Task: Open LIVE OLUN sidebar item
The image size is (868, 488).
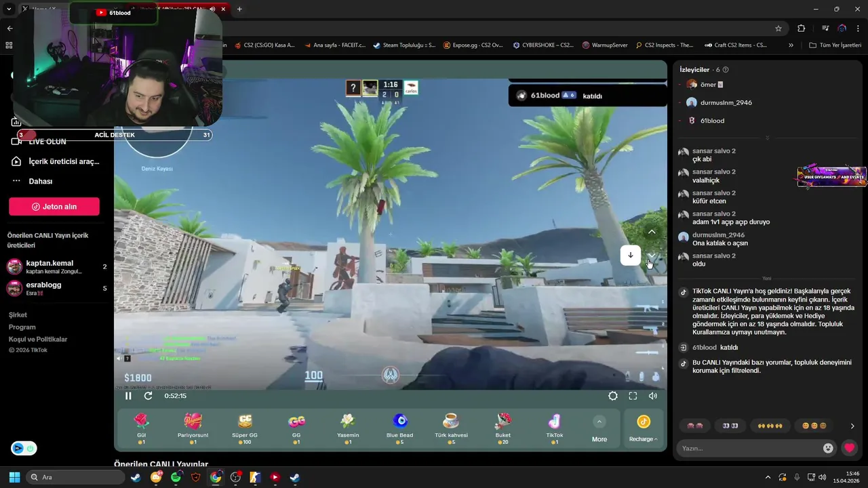Action: tap(47, 142)
